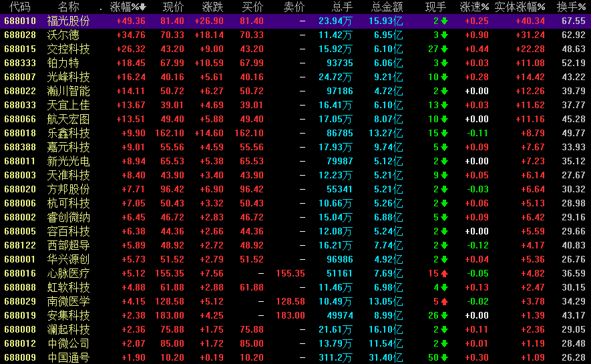
Task: Sort by 涨跌 column header
Action: coord(212,7)
